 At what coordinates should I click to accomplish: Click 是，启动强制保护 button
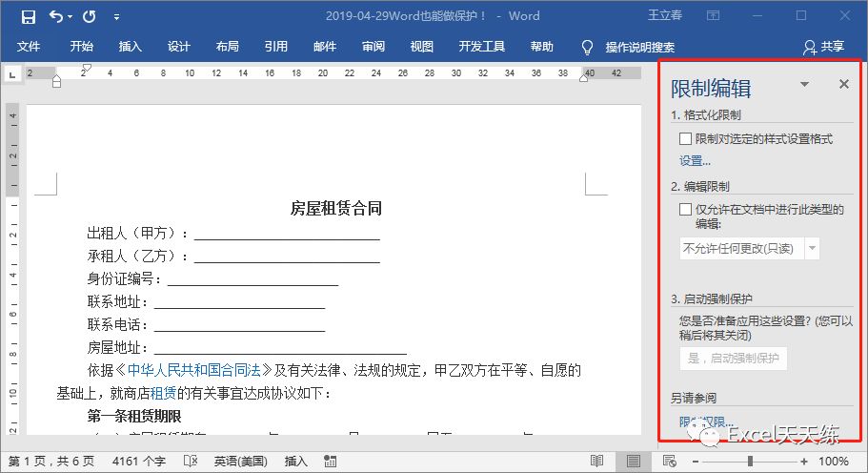coord(734,359)
